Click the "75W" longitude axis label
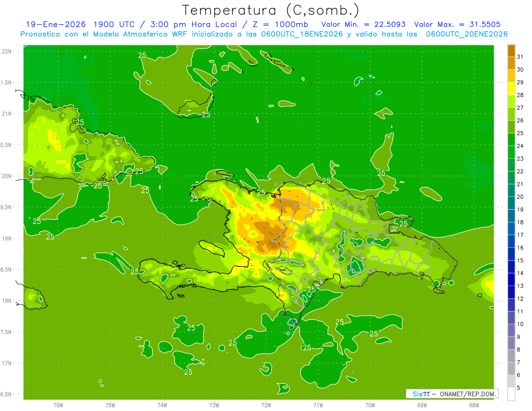The image size is (532, 411). coord(110,405)
